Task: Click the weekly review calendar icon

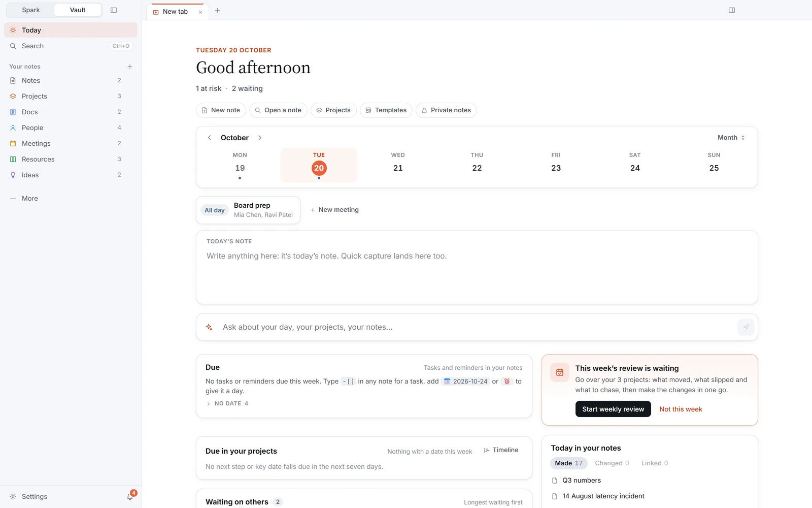Action: pos(559,372)
